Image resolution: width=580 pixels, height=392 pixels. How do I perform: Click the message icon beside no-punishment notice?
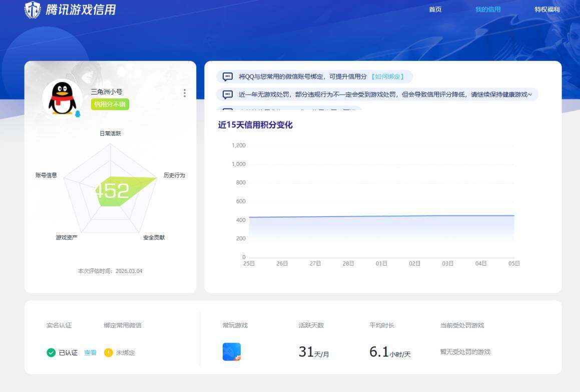228,94
